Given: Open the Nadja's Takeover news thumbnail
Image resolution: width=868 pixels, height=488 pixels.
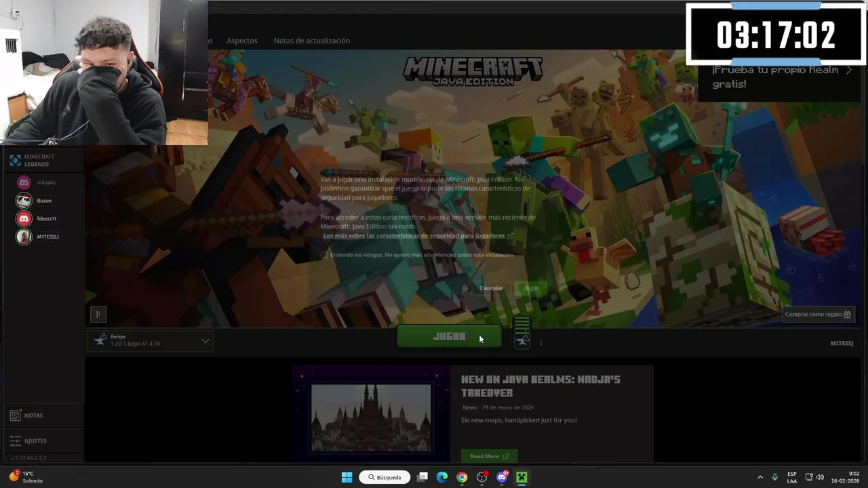Looking at the screenshot, I should pyautogui.click(x=371, y=418).
